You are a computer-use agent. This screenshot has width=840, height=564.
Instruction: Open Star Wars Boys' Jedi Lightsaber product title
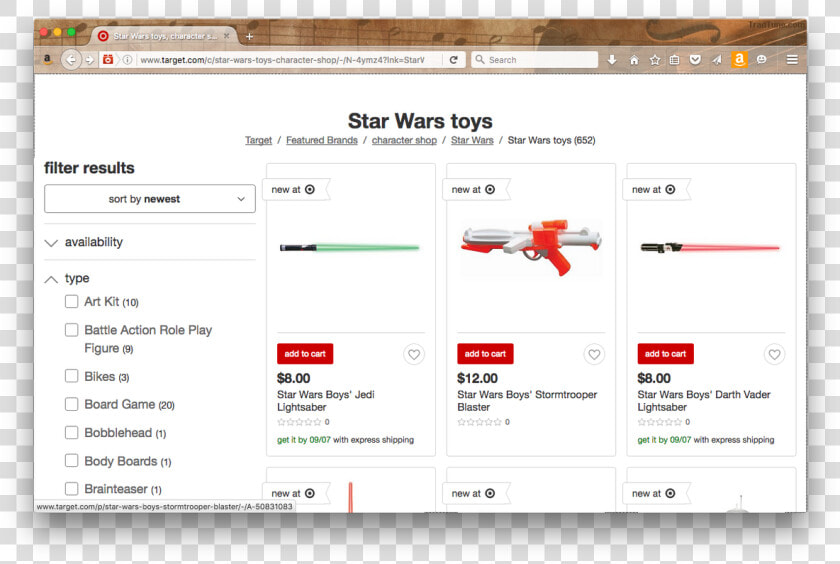326,401
